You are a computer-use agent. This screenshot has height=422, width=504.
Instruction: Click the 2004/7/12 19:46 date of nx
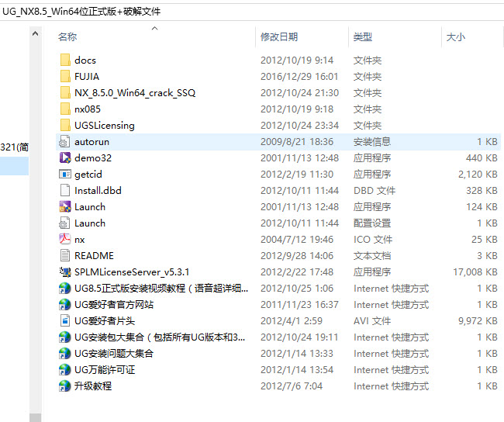(297, 239)
